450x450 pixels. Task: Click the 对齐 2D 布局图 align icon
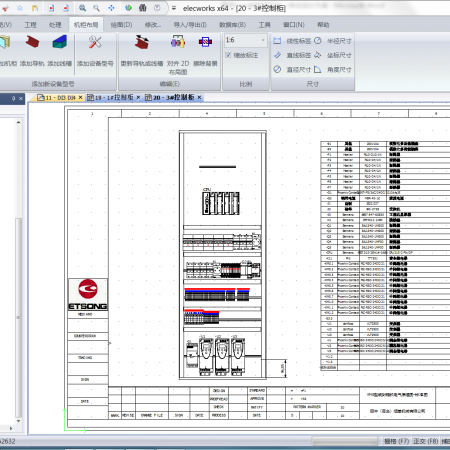point(178,42)
